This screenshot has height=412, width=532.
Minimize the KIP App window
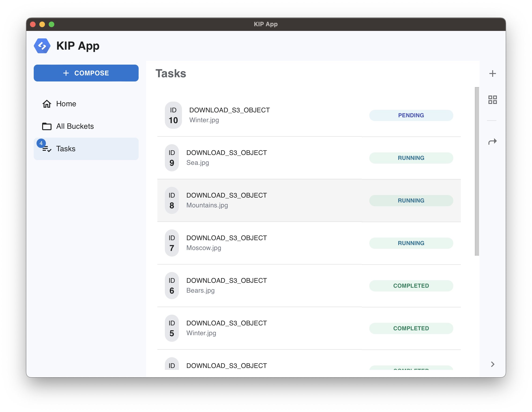point(42,24)
